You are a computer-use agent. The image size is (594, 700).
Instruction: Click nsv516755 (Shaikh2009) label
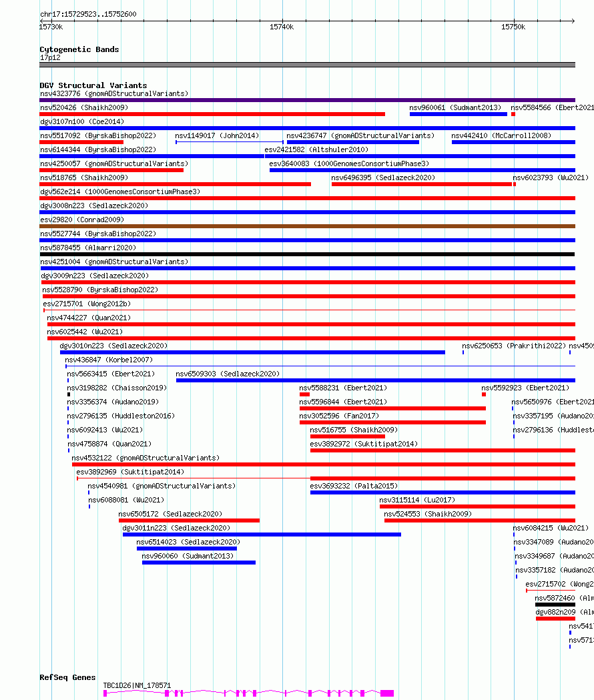click(354, 430)
